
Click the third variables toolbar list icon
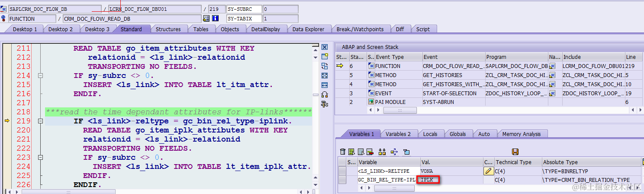pos(361,152)
